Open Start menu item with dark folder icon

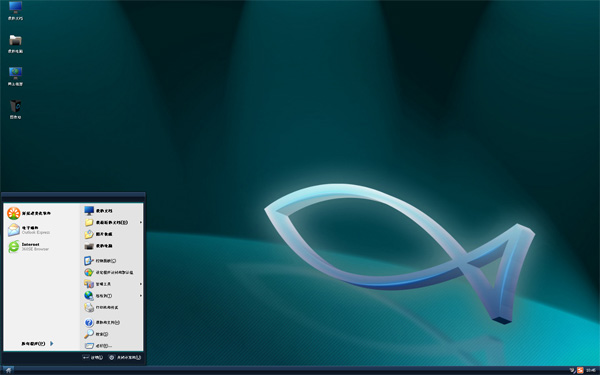pos(98,246)
